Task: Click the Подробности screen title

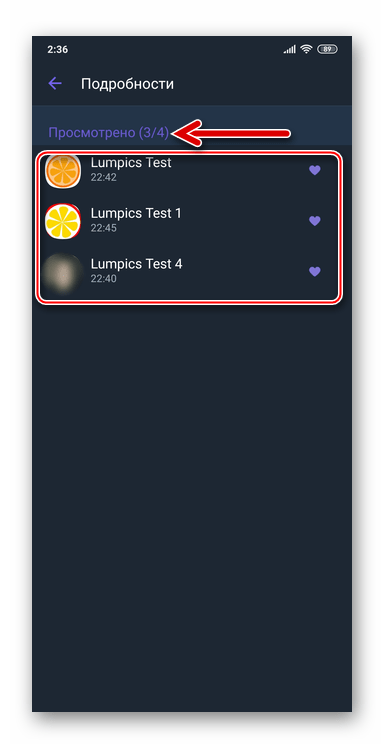Action: [x=127, y=84]
